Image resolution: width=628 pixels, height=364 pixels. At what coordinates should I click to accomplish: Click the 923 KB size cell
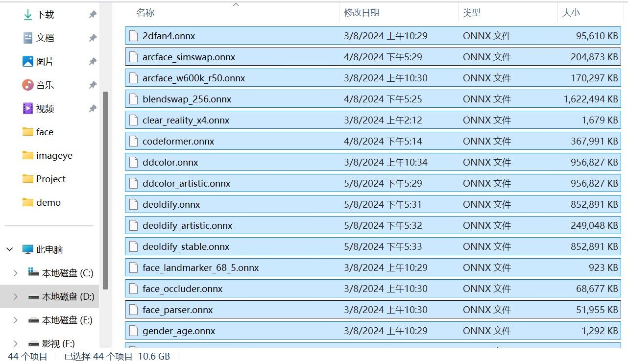coord(604,267)
